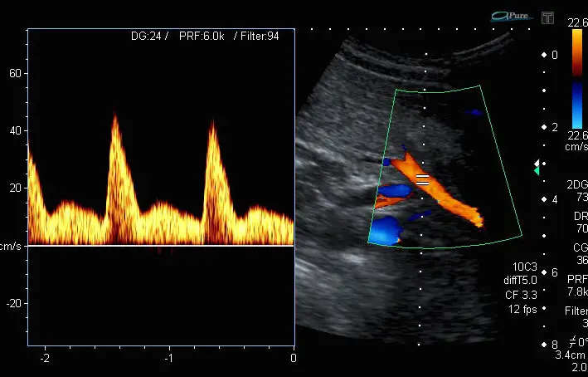This screenshot has width=588, height=377.
Task: Click the blue lower color velocity bar
Action: [577, 105]
